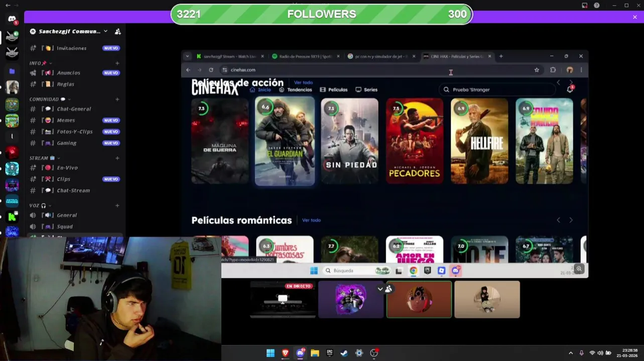Viewport: 644px width, 361px height.
Task: Select the EN DIRECTO stream tile
Action: (x=283, y=299)
